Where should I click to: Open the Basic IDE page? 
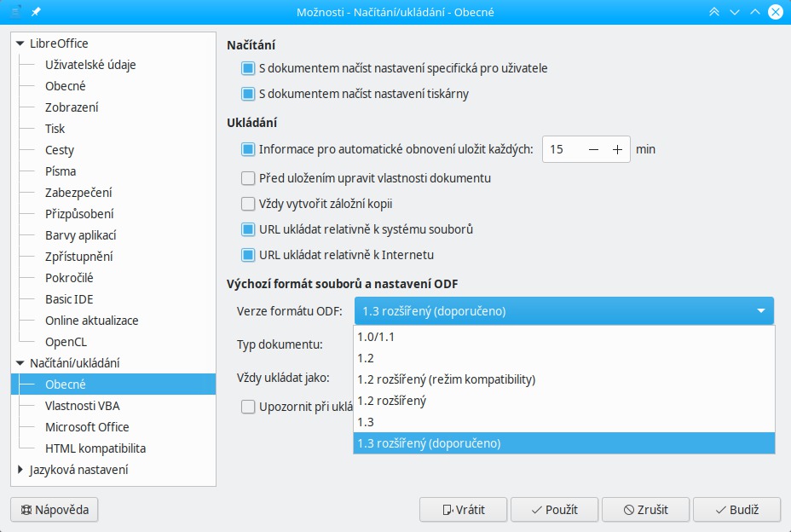pos(69,299)
